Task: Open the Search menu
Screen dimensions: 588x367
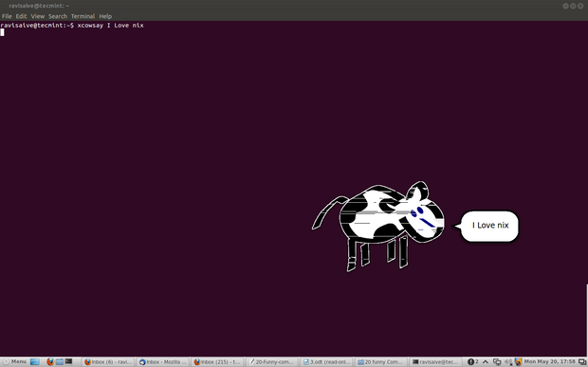Action: 58,16
